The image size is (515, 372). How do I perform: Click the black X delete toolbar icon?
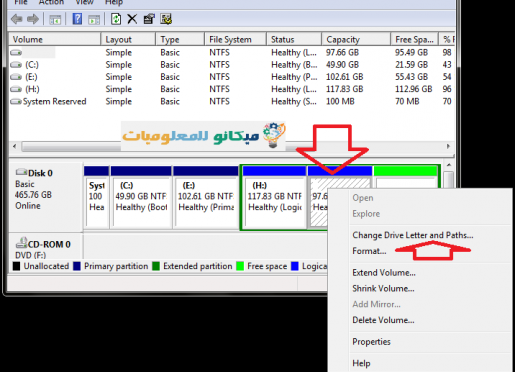132,19
